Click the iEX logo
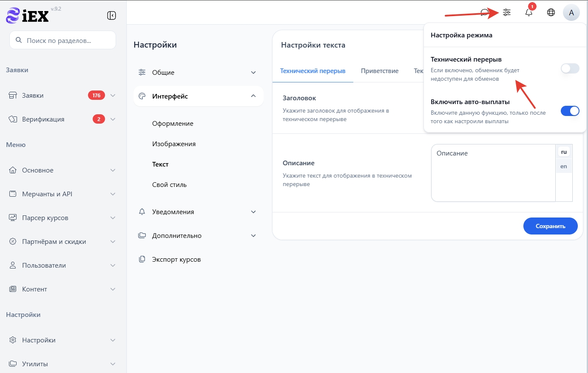Viewport: 588px width, 373px height. (28, 16)
